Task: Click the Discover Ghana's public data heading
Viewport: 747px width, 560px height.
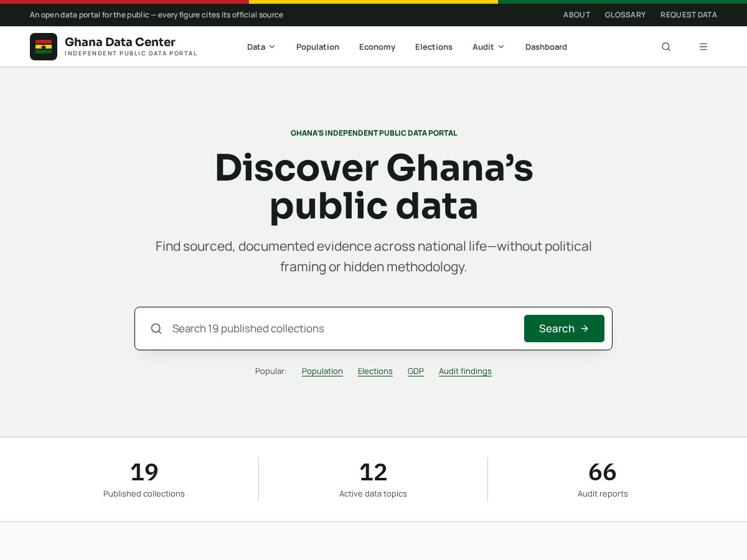Action: pos(374,186)
